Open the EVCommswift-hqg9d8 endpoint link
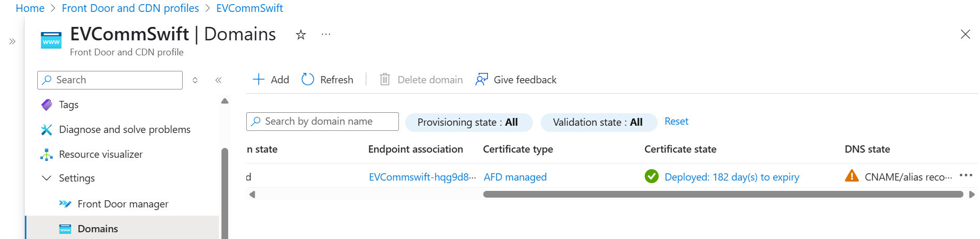The width and height of the screenshot is (980, 239). (422, 177)
